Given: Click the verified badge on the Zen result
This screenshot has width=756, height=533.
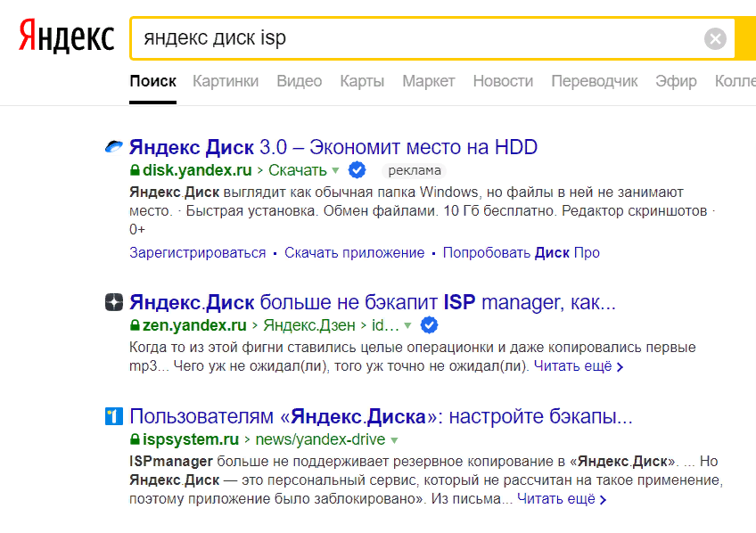Looking at the screenshot, I should tap(429, 325).
